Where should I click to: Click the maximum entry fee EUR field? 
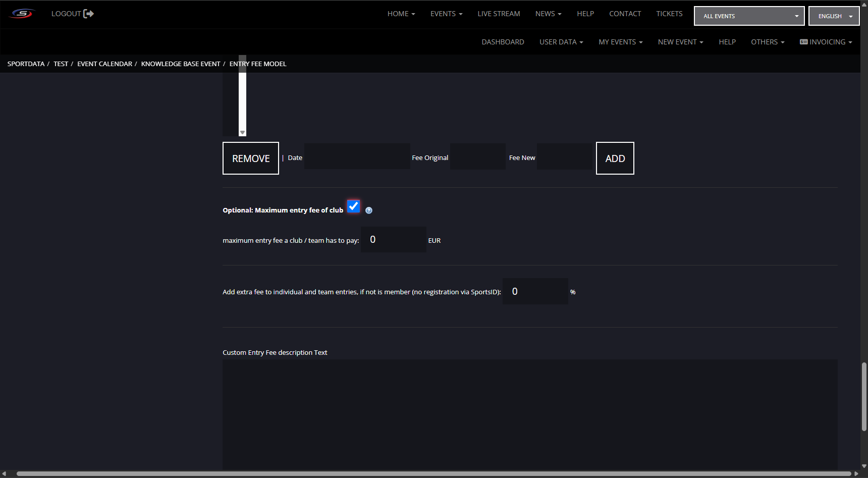pos(394,240)
